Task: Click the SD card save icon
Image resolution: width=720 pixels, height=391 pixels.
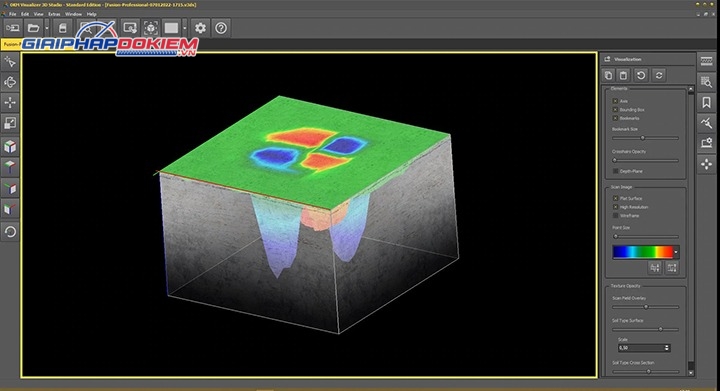Action: tap(63, 28)
